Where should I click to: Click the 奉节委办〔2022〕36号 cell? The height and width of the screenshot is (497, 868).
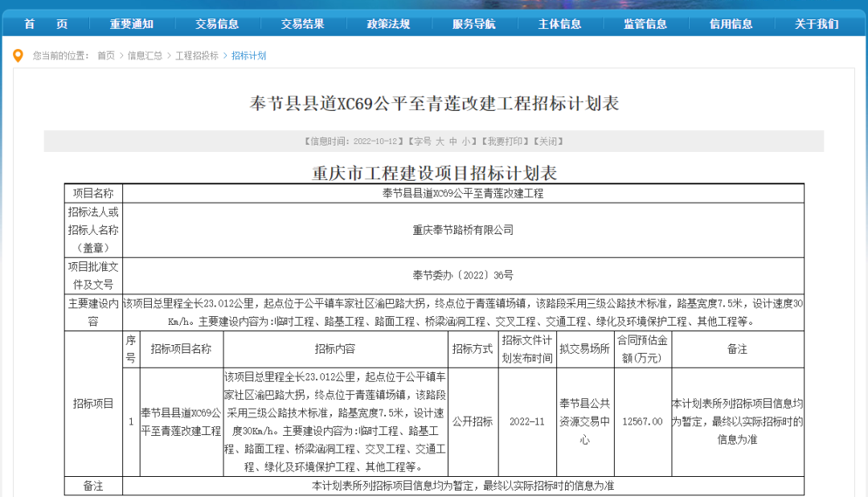[x=463, y=275]
